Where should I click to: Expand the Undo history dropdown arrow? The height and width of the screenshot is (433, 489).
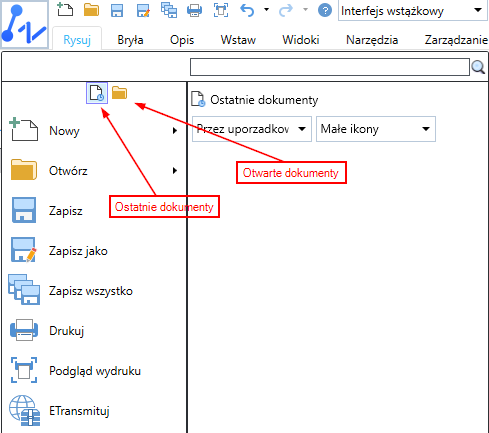pos(266,10)
